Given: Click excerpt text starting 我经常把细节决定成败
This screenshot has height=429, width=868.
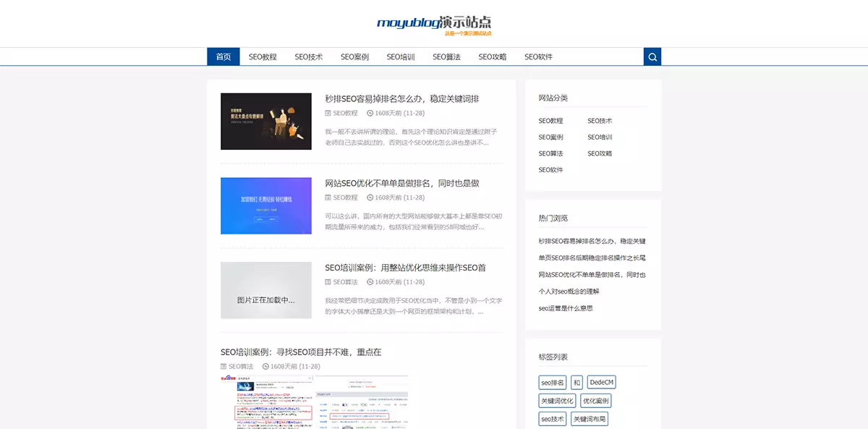Looking at the screenshot, I should click(x=413, y=306).
